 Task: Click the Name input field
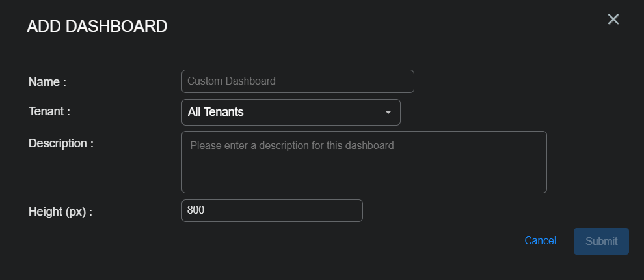297,81
